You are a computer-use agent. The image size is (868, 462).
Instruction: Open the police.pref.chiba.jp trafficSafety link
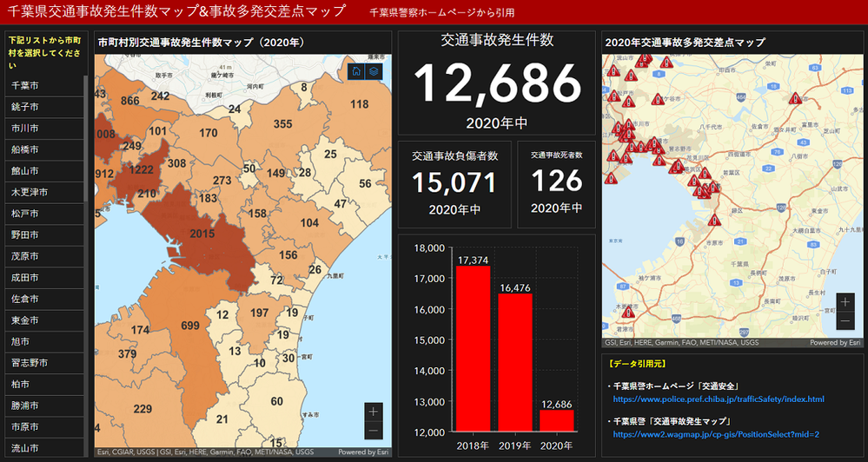[718, 399]
